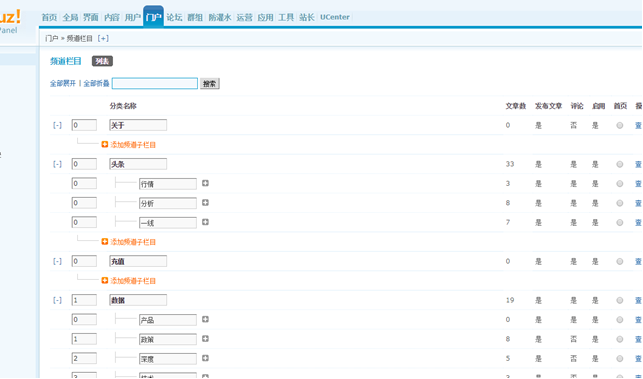
Task: Click the 政策 name field
Action: (168, 339)
